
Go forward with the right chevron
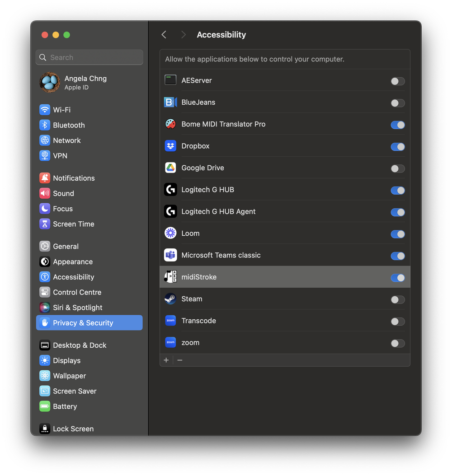pos(183,35)
